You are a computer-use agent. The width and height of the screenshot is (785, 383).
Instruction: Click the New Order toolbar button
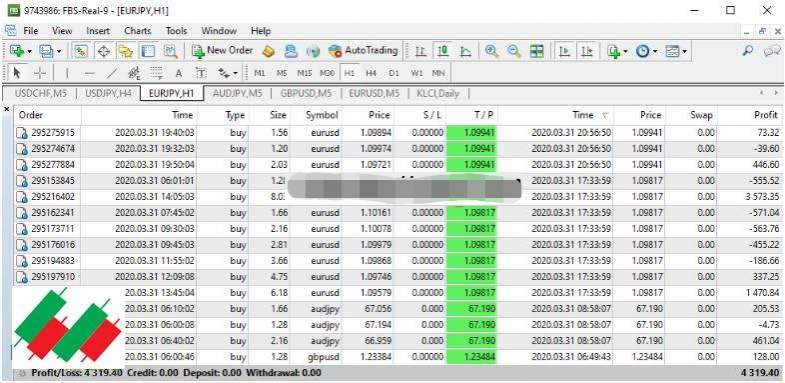point(222,51)
